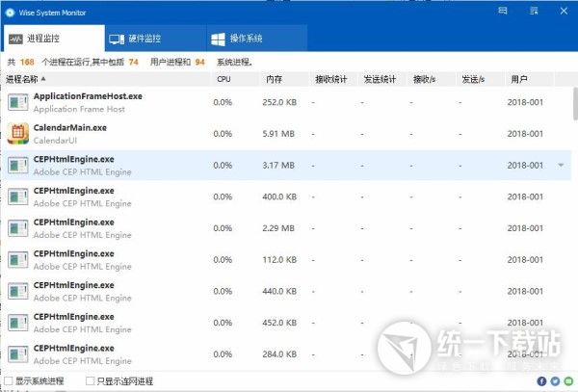Open the feedback speech-bubble icon in title bar
Image resolution: width=578 pixels, height=392 pixels.
[503, 11]
